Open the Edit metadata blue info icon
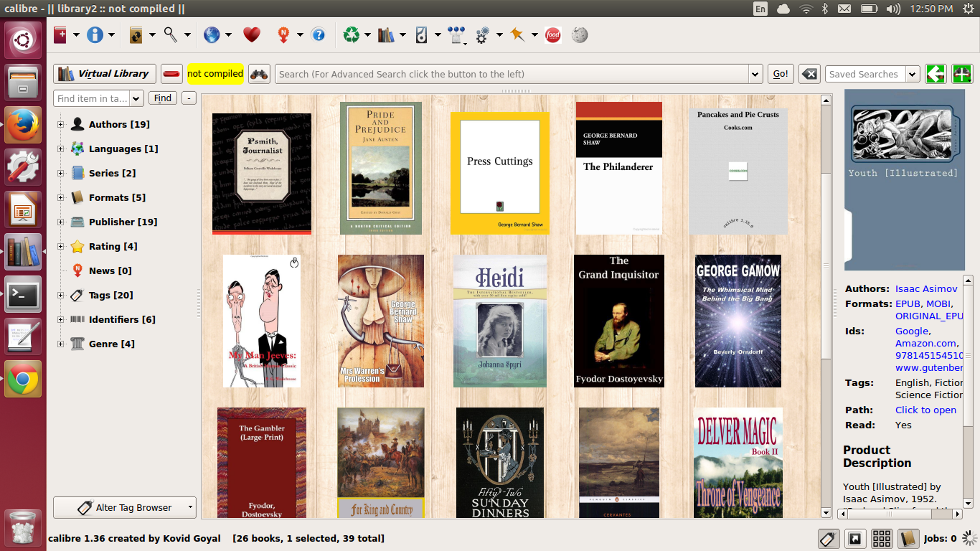 click(x=95, y=34)
